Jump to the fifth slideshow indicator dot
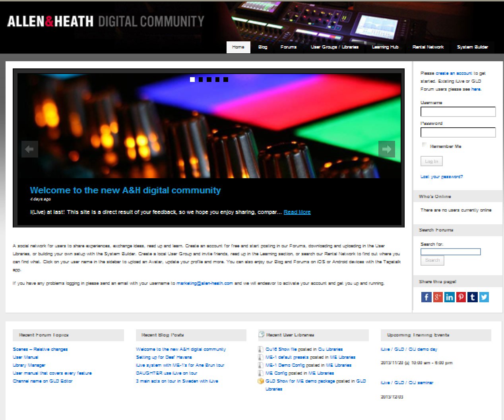Screen dimensions: 504x420 click(x=226, y=80)
